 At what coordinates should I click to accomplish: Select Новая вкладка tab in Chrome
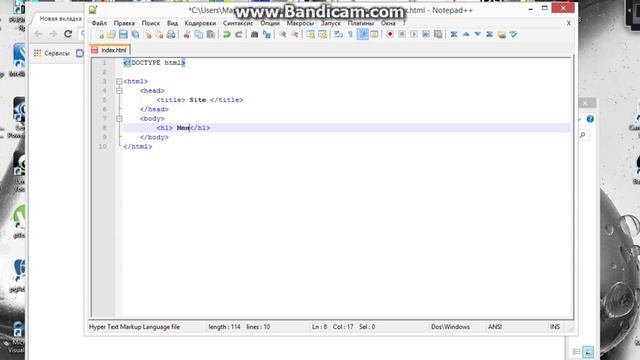(60, 19)
